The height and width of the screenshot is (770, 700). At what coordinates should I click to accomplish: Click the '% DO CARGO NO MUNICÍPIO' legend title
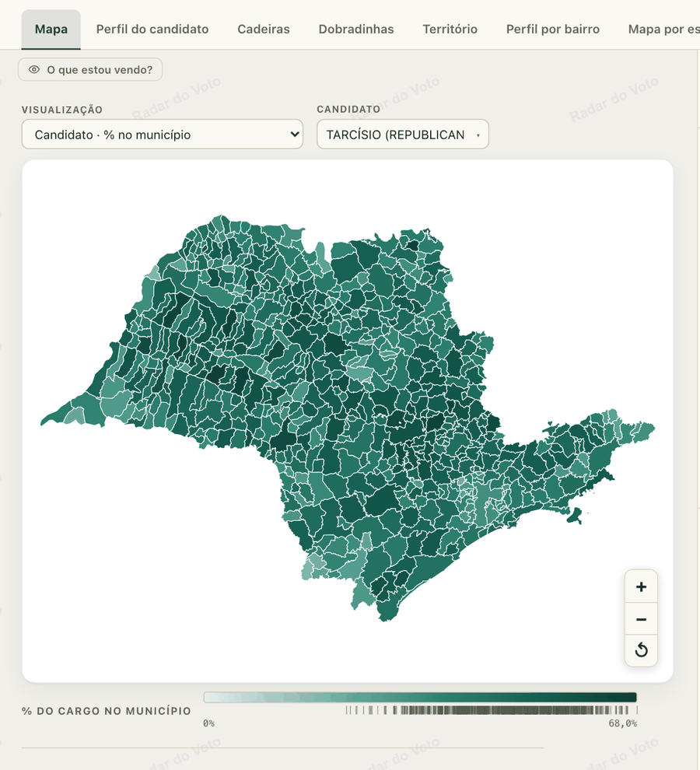[106, 711]
